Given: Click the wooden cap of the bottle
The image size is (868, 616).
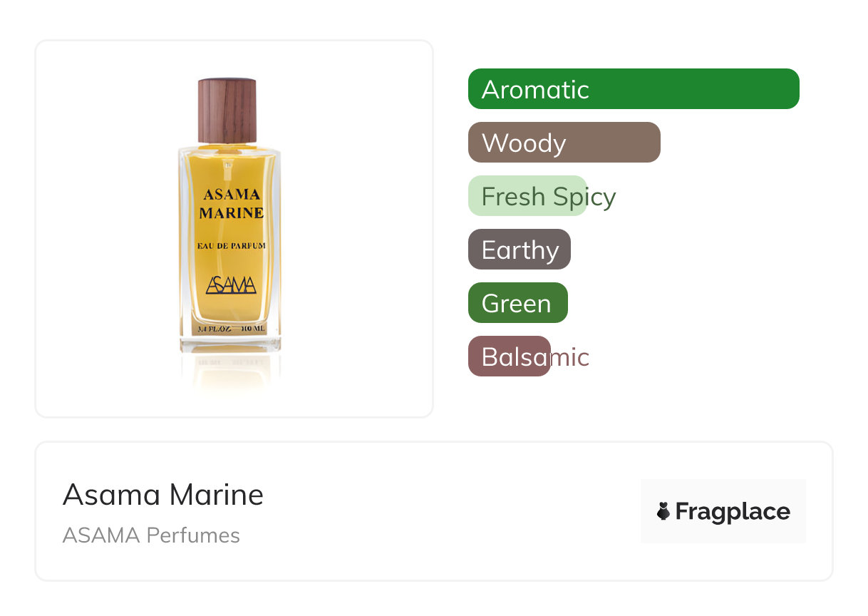Looking at the screenshot, I should point(227,111).
